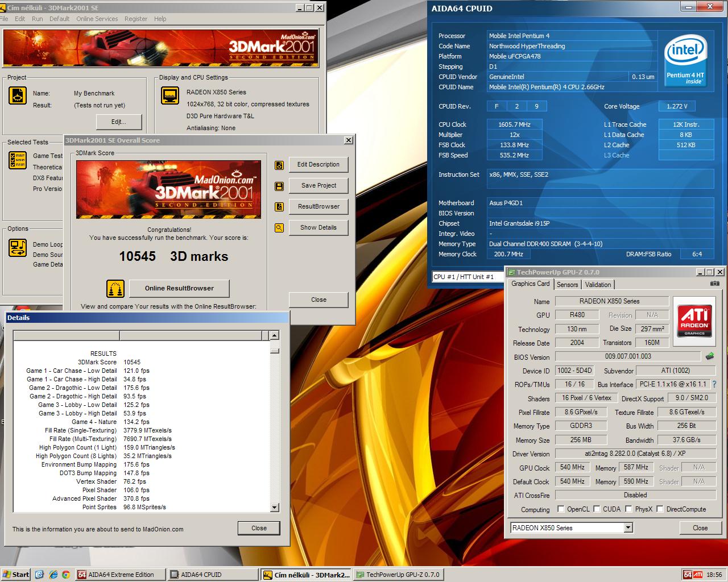728x582 pixels.
Task: Click the Online ResultBrowser button
Action: pyautogui.click(x=179, y=288)
